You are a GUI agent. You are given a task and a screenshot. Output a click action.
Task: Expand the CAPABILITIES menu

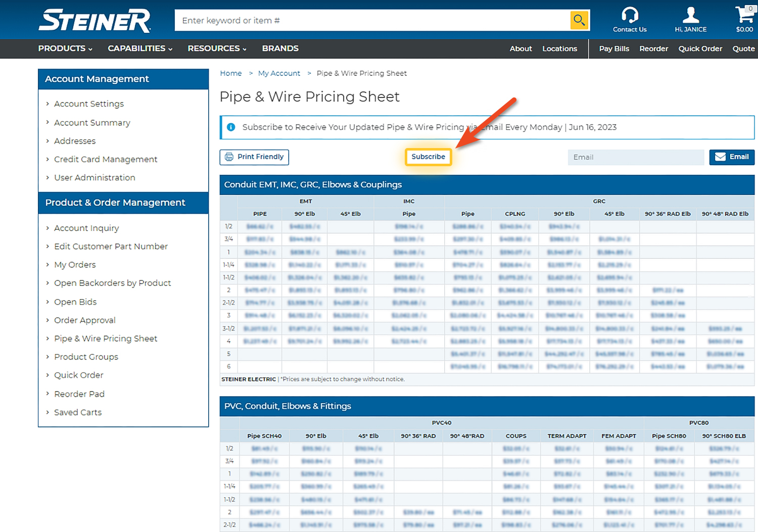click(x=140, y=49)
